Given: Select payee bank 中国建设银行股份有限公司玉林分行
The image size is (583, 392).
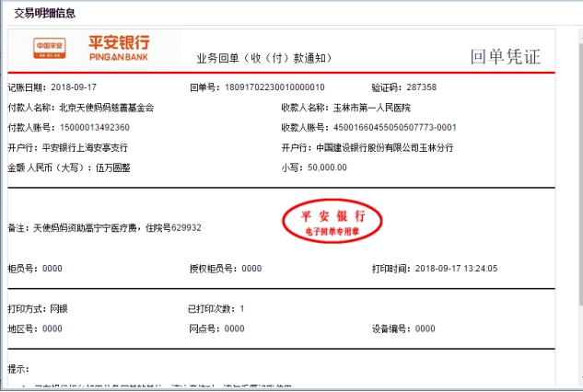Looking at the screenshot, I should (x=385, y=147).
